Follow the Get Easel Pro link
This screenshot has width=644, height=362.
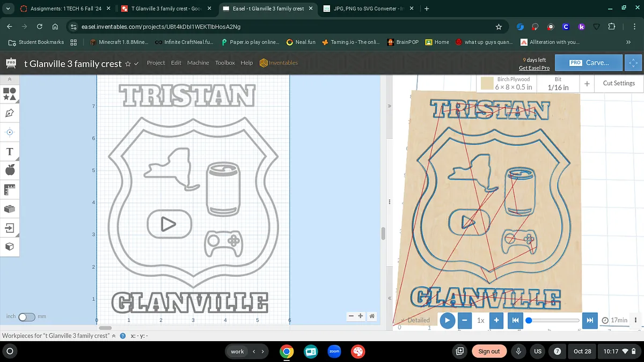[534, 68]
